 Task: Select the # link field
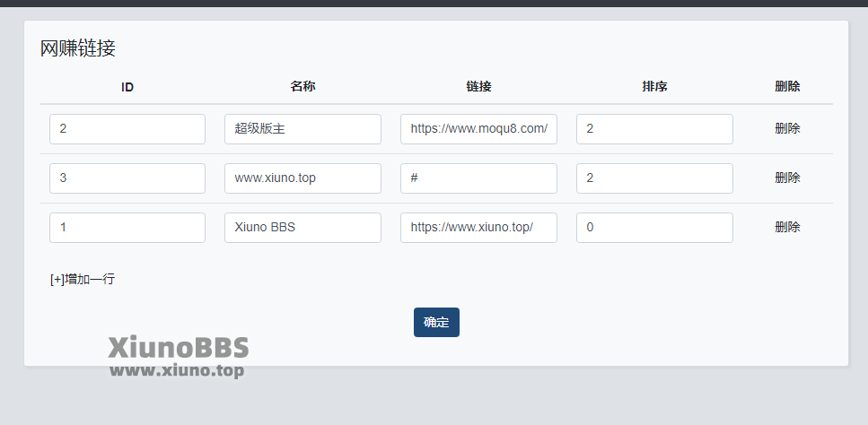click(478, 178)
